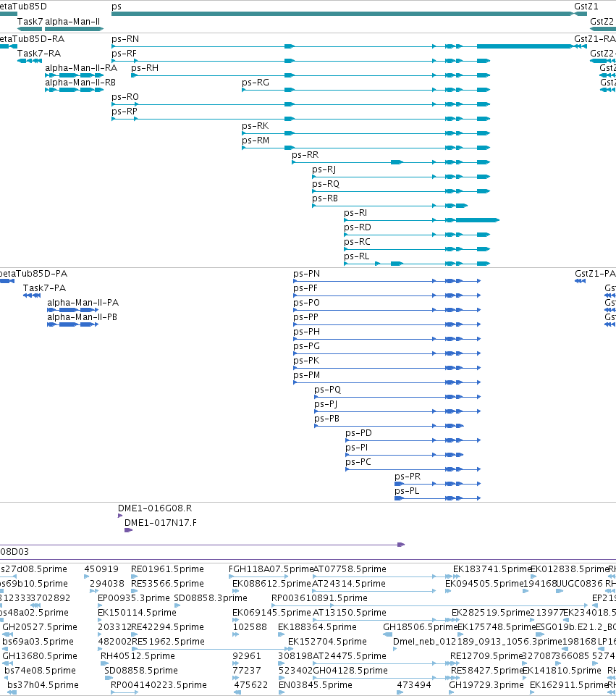This screenshot has height=696, width=616.
Task: Click the ps-RH transcript label
Action: click(145, 68)
